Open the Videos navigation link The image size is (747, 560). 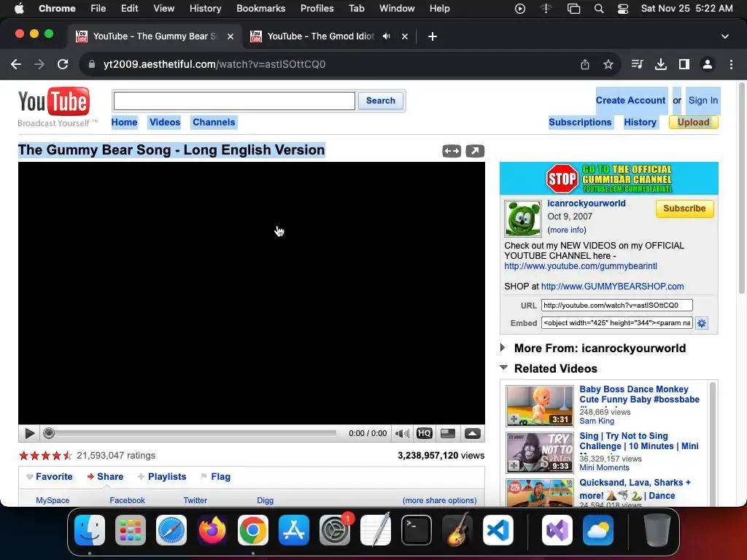165,122
